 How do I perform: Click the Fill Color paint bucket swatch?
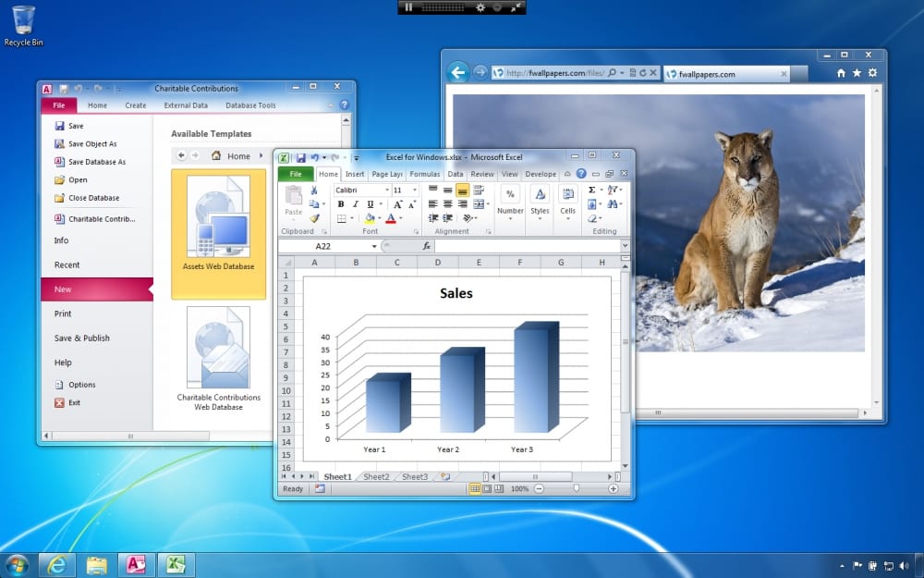pos(370,218)
